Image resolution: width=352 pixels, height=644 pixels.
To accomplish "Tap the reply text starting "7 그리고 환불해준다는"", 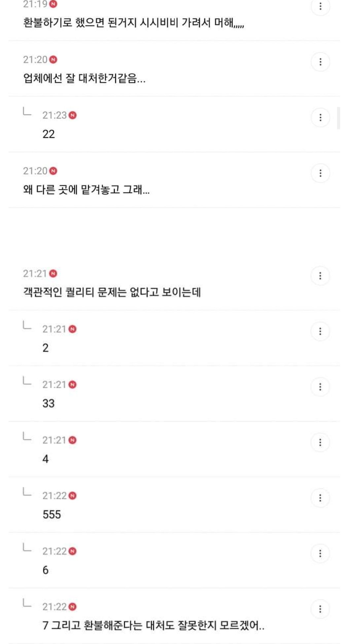I will click(x=153, y=625).
